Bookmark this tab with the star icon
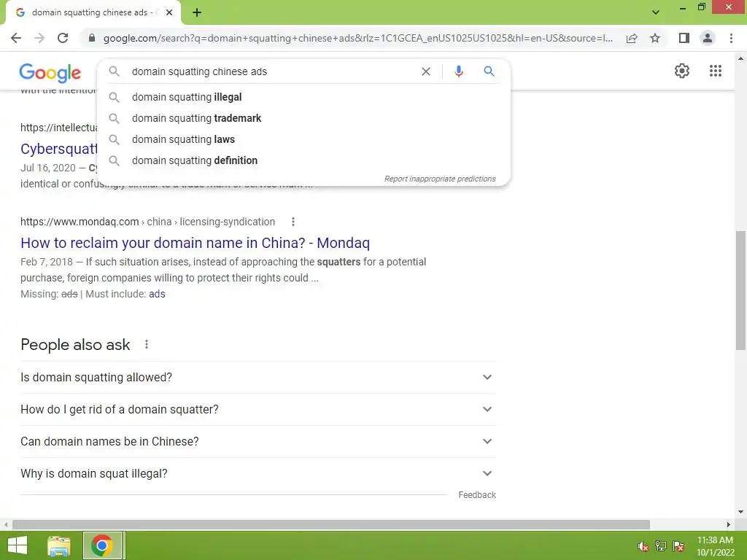Viewport: 747px width, 560px height. tap(655, 38)
